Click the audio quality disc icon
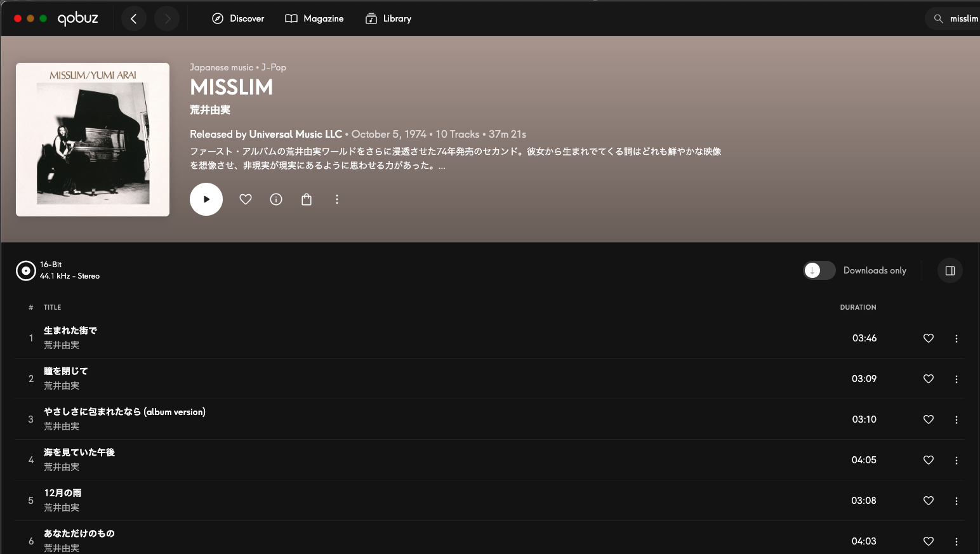This screenshot has height=554, width=980. 26,271
